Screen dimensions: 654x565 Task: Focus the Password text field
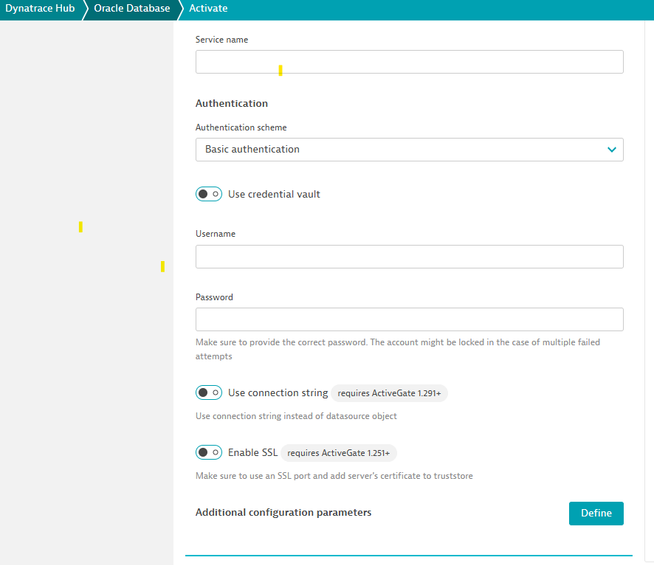click(x=409, y=320)
